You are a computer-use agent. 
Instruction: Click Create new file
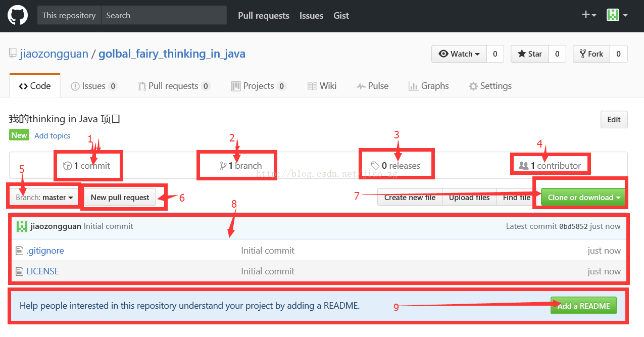pyautogui.click(x=410, y=198)
